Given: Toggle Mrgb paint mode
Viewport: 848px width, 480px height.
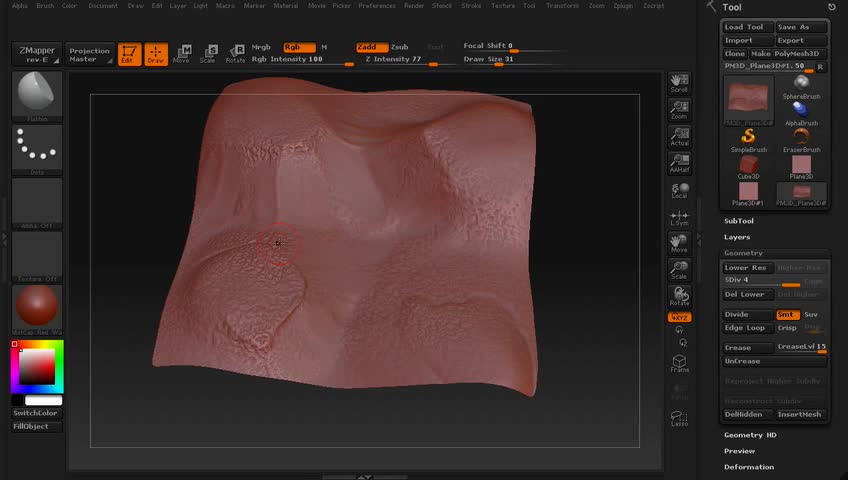Looking at the screenshot, I should click(261, 47).
